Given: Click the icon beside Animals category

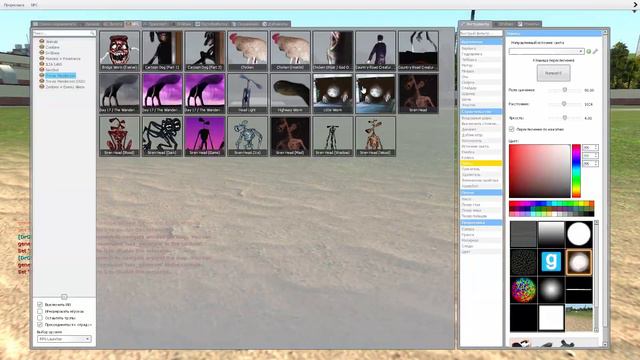Looking at the screenshot, I should coord(42,41).
